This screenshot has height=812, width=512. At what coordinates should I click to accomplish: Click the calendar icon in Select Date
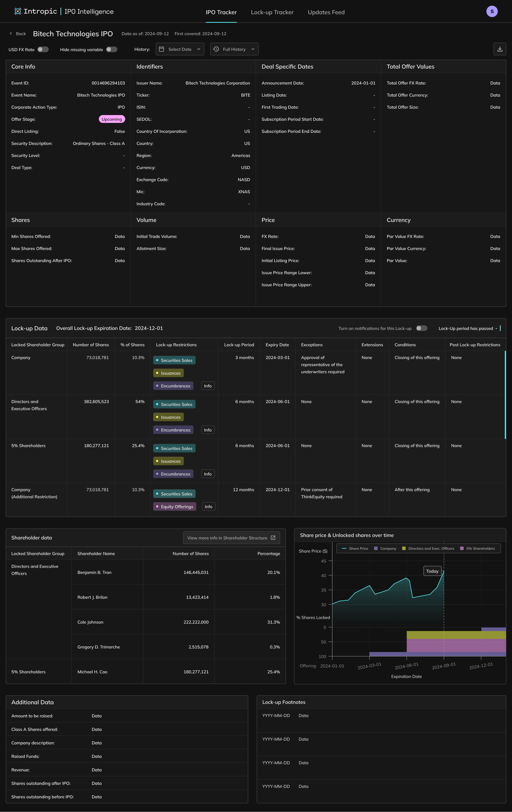(161, 49)
